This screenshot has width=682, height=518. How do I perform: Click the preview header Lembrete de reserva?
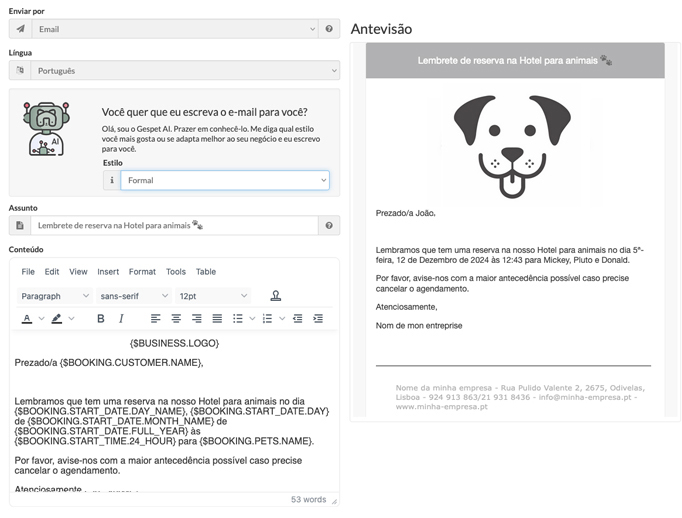[515, 60]
